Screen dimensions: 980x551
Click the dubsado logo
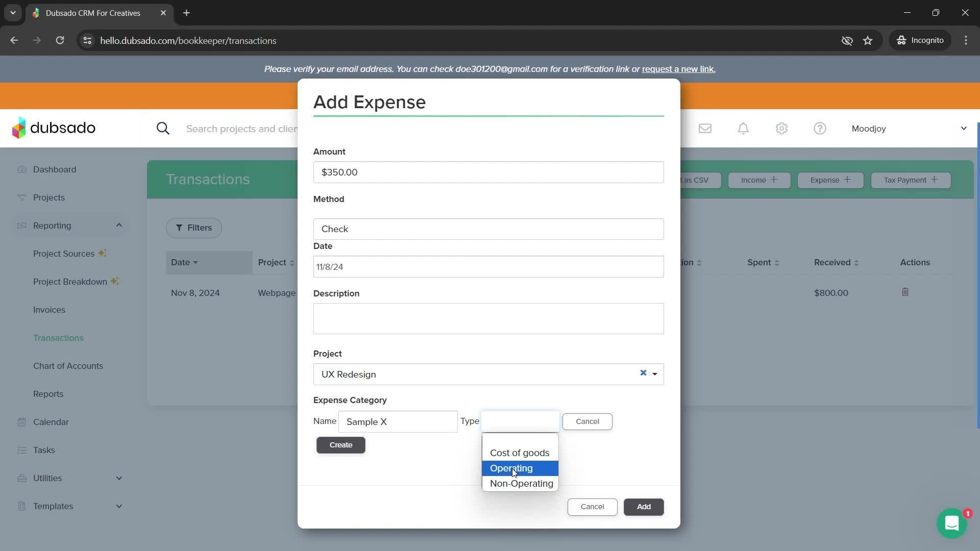pyautogui.click(x=54, y=128)
